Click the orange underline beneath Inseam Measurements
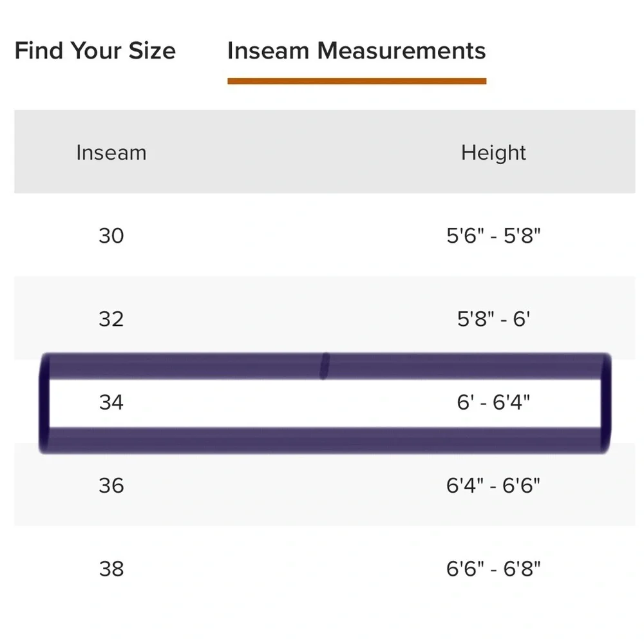The width and height of the screenshot is (644, 644). pyautogui.click(x=357, y=81)
